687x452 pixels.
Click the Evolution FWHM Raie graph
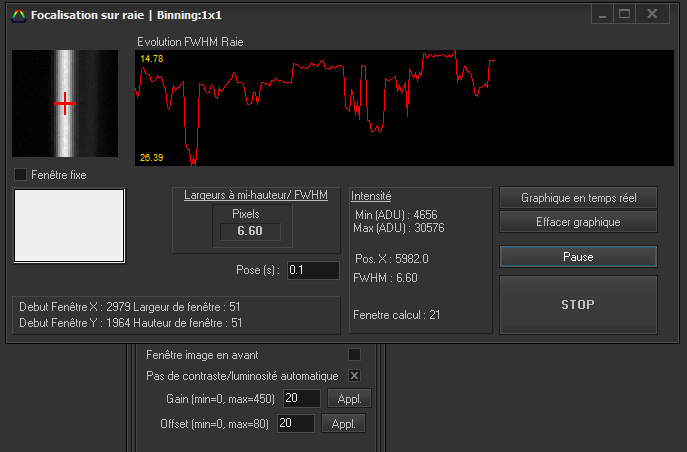pyautogui.click(x=404, y=108)
